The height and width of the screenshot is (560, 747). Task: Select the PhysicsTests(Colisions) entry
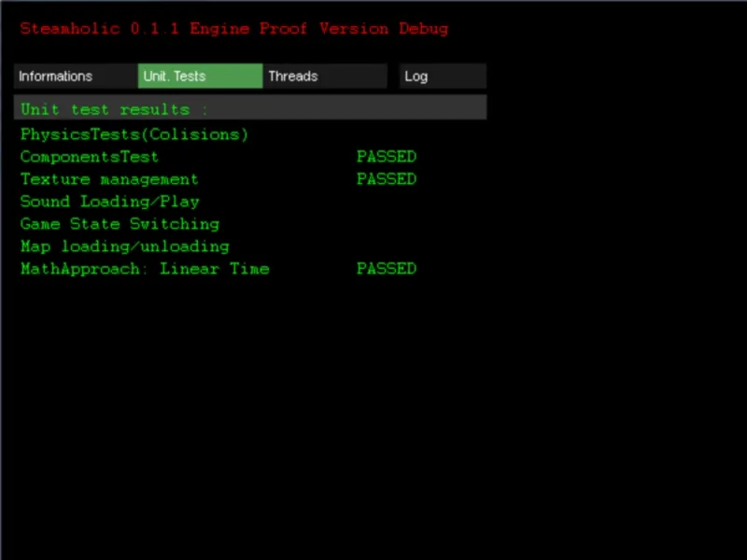click(134, 134)
